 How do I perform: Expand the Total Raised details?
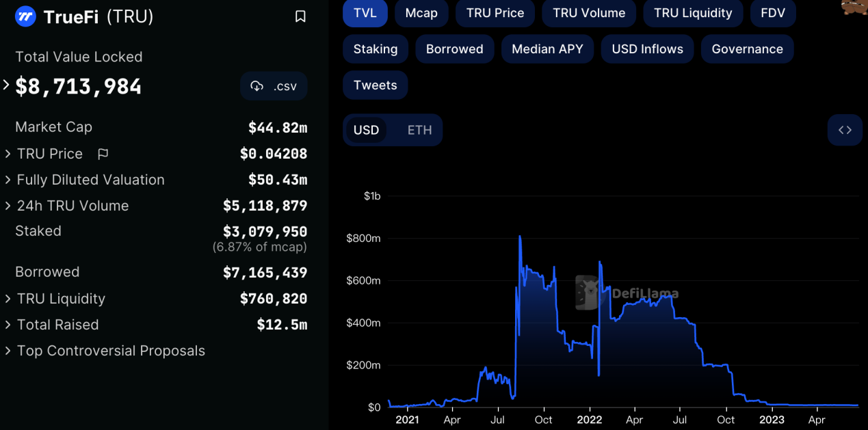point(8,325)
